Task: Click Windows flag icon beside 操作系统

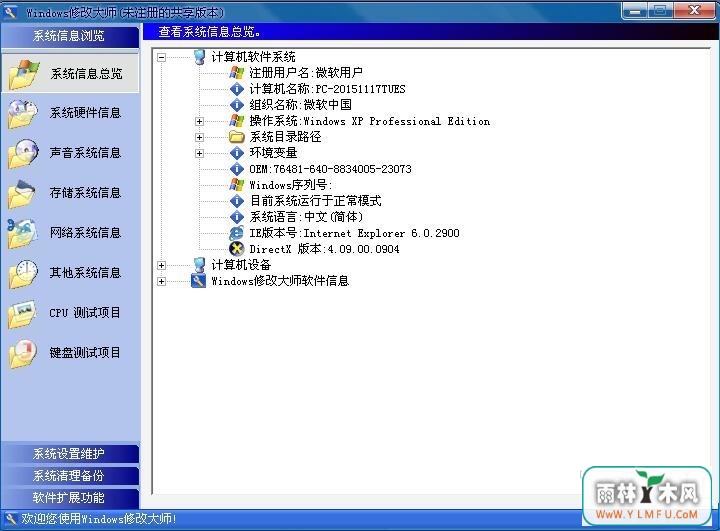Action: coord(236,121)
